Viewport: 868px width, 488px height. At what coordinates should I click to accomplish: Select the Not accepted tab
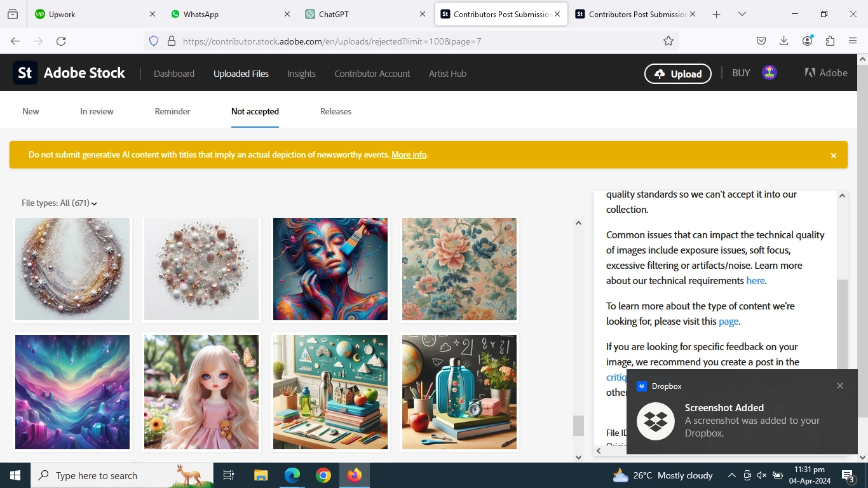tap(255, 111)
